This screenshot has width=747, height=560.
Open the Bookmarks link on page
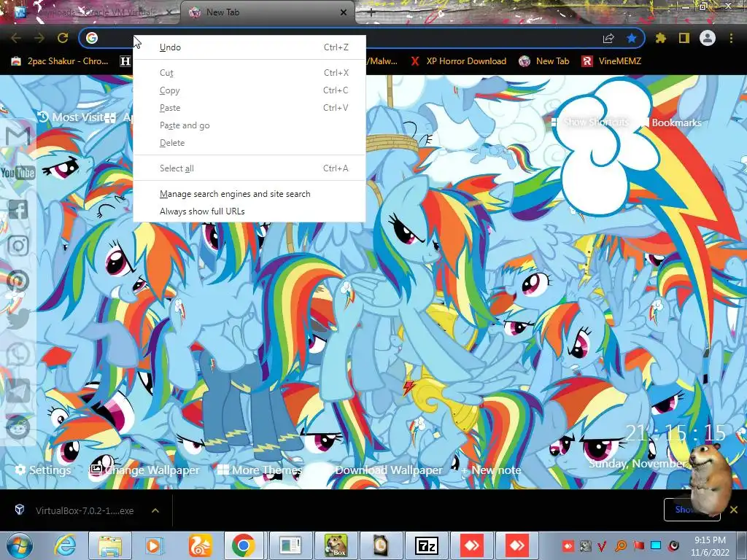(672, 122)
